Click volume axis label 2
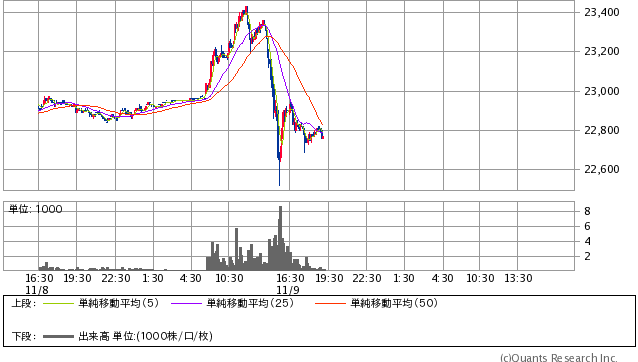The width and height of the screenshot is (638, 362). click(587, 257)
